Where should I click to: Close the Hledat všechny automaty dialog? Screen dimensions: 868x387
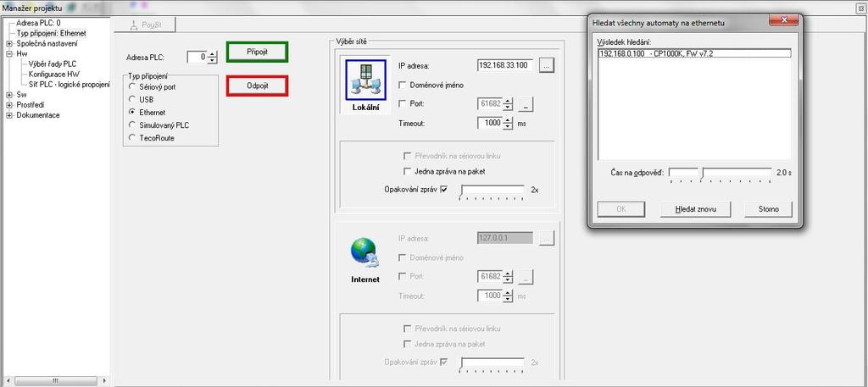point(783,21)
